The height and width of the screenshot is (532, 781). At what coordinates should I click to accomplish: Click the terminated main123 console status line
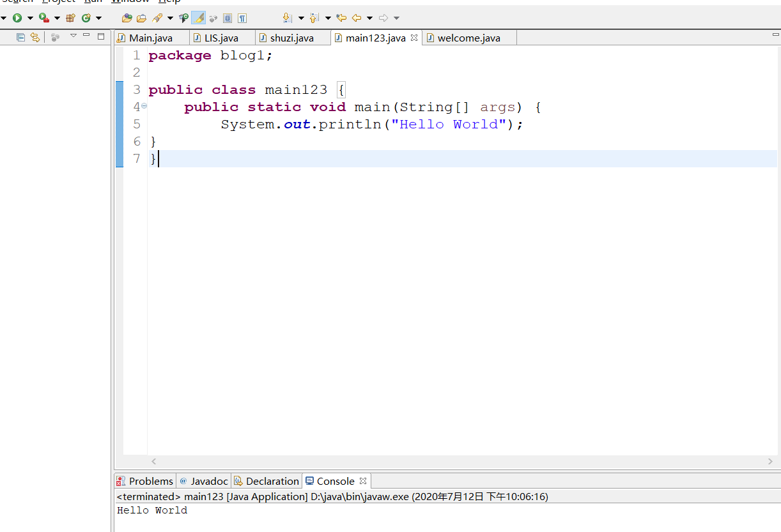(x=332, y=497)
